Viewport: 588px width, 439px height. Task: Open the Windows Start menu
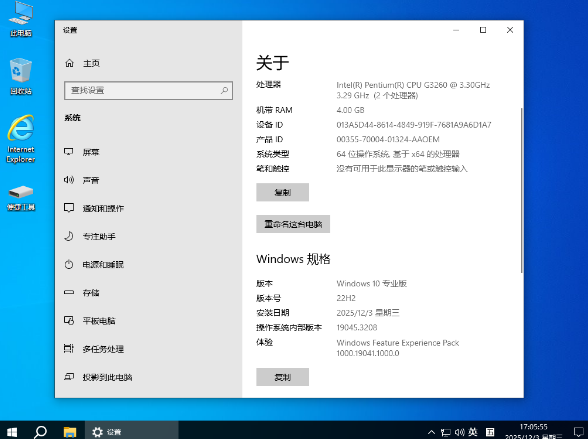[12, 432]
